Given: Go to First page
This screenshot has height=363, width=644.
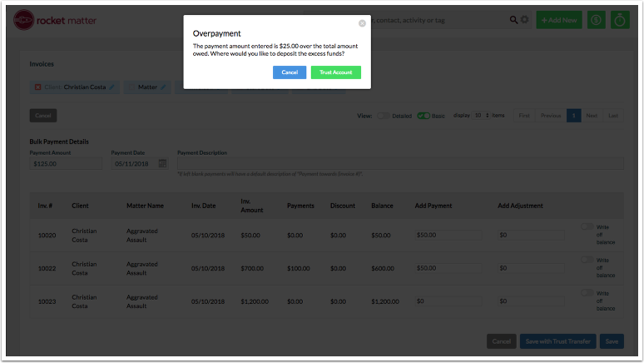Looking at the screenshot, I should coord(524,116).
